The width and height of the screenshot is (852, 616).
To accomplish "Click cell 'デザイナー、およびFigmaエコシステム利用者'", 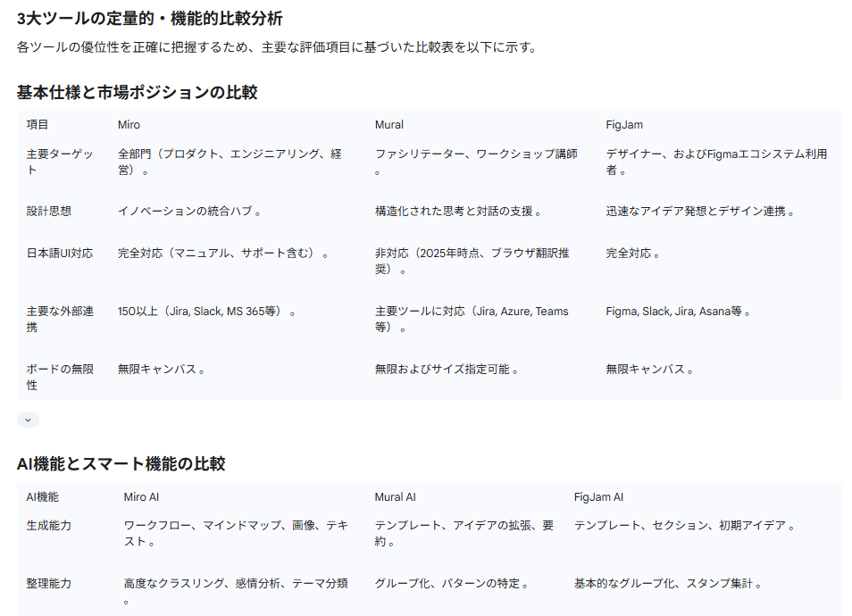I will [x=717, y=162].
